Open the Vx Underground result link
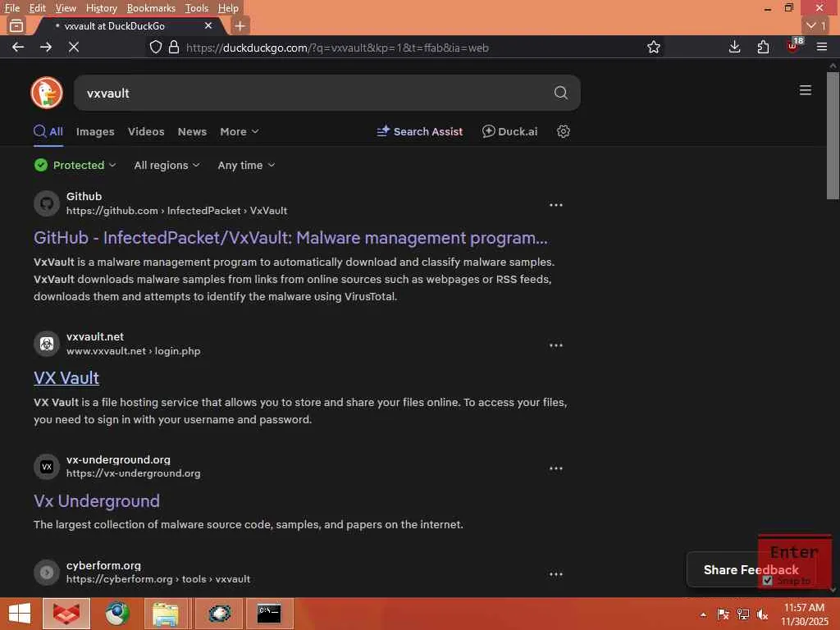The height and width of the screenshot is (630, 840). [x=97, y=501]
